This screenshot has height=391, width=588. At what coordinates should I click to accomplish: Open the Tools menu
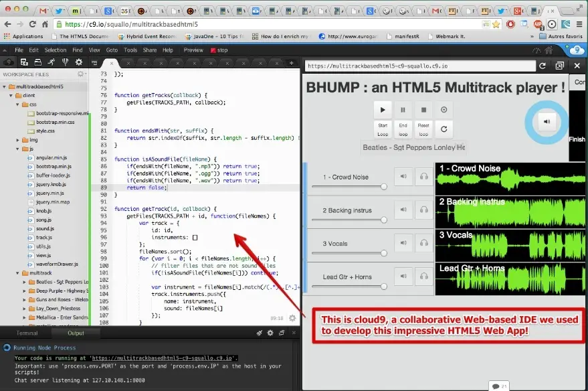point(130,50)
